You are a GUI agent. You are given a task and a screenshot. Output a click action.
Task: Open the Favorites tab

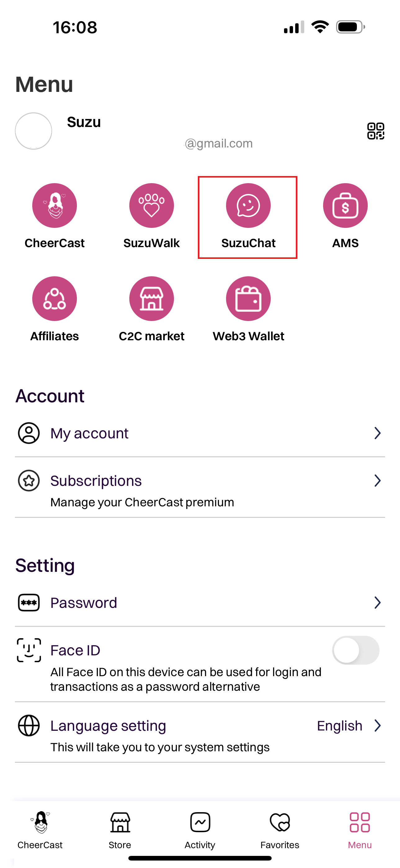[280, 830]
